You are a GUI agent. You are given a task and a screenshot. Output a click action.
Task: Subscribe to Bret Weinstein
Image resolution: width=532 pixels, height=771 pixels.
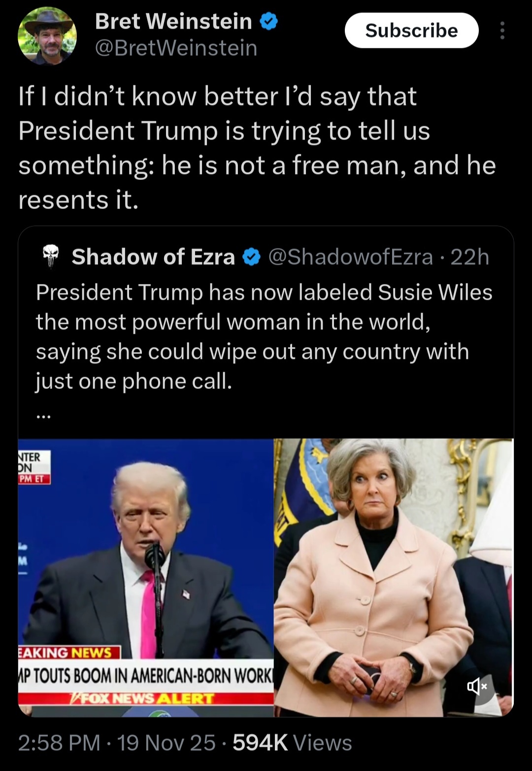coord(411,31)
